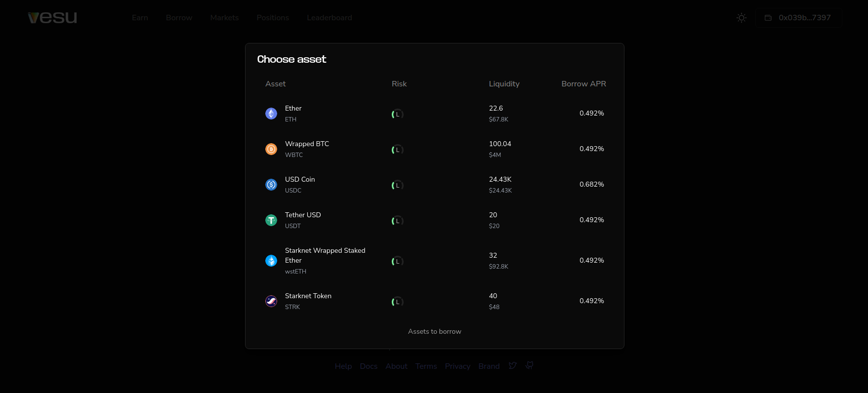Screen dimensions: 868x393
Task: Select Starknet Wrapped Staked Ether asset
Action: click(435, 261)
